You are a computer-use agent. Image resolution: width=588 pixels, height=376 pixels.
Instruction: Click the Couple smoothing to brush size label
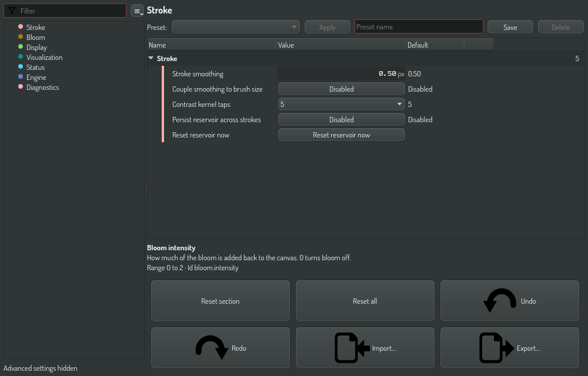pyautogui.click(x=217, y=89)
